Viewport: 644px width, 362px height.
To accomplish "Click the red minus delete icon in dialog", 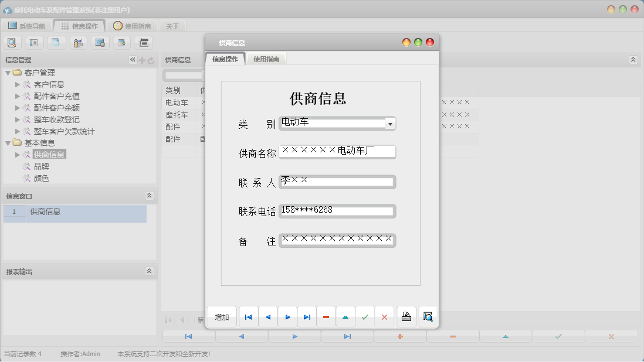I will click(x=326, y=317).
